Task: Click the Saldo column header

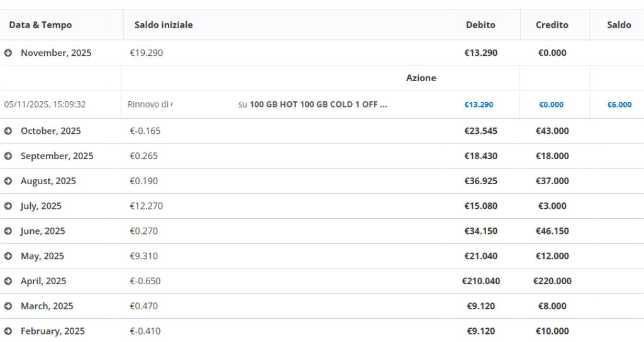Action: point(619,25)
